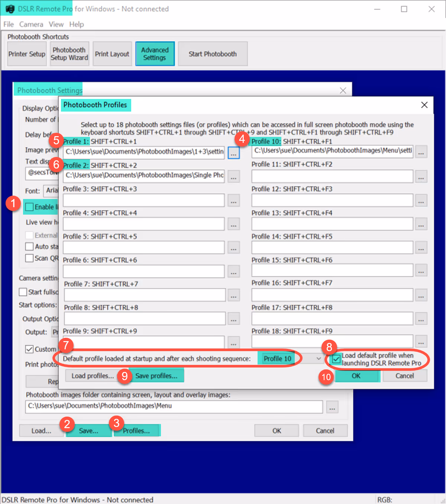Browse for Profile 8 settings file
This screenshot has width=446, height=504.
pyautogui.click(x=233, y=319)
